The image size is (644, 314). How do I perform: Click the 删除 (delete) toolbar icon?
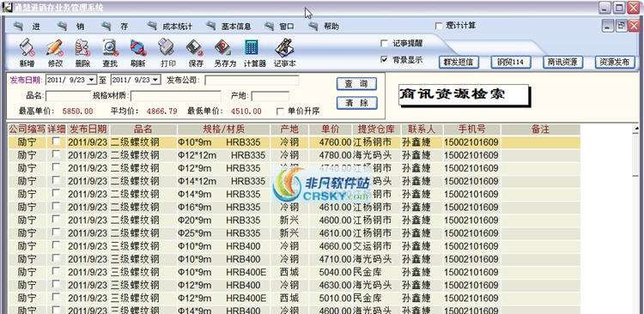82,48
